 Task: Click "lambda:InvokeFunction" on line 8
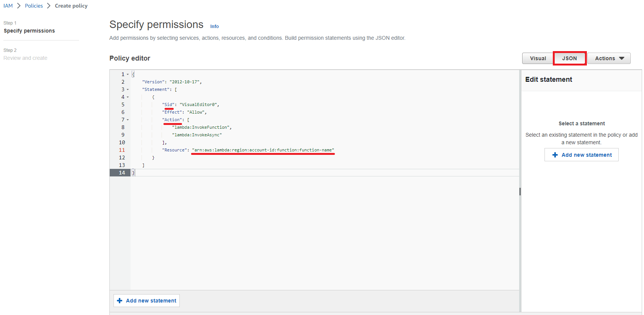pos(201,127)
